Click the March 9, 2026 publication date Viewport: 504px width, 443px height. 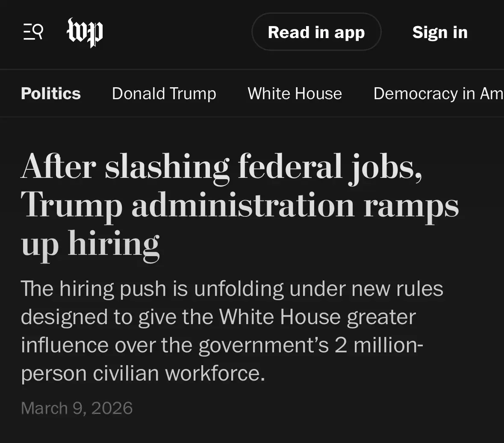77,408
